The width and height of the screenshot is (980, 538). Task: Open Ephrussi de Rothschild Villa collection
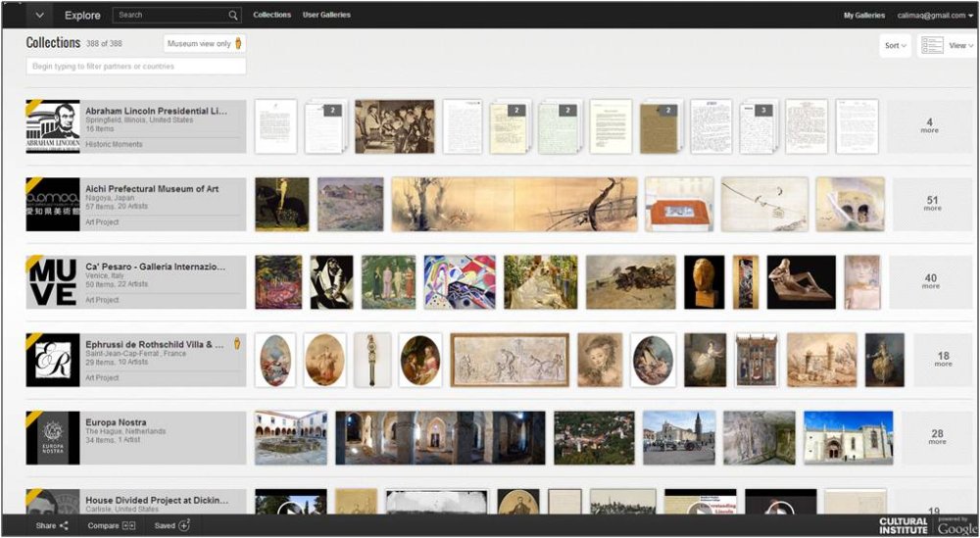pyautogui.click(x=155, y=344)
